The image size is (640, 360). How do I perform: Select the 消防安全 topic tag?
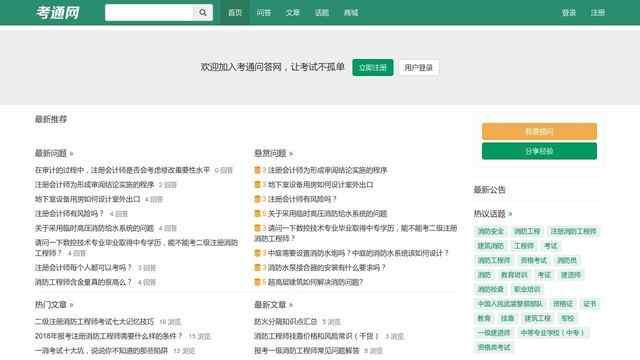tap(491, 231)
